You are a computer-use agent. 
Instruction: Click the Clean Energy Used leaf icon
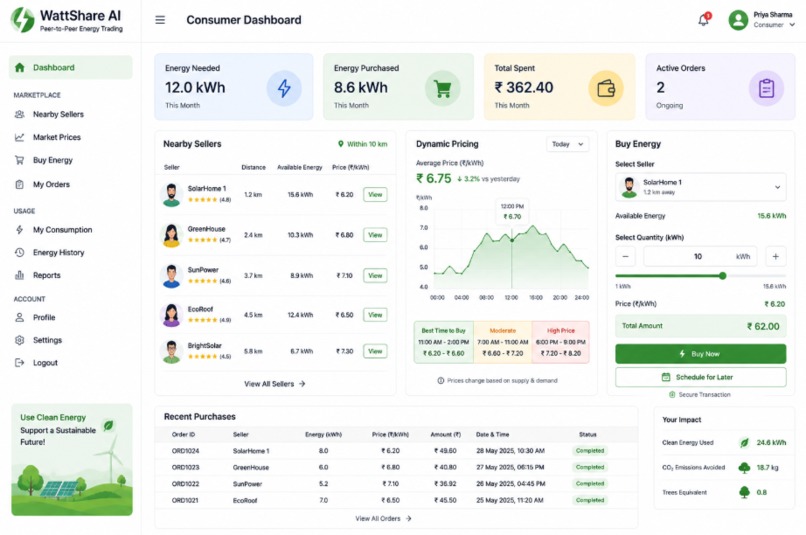coord(744,442)
